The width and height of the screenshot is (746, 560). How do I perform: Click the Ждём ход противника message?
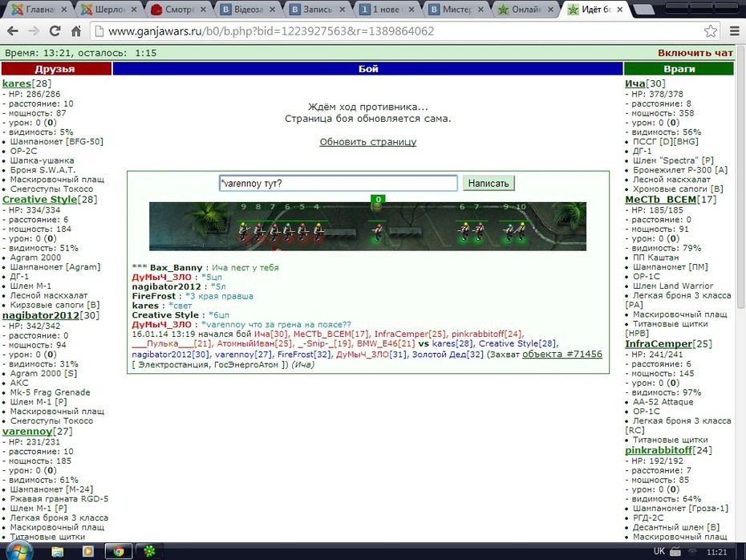click(x=367, y=107)
